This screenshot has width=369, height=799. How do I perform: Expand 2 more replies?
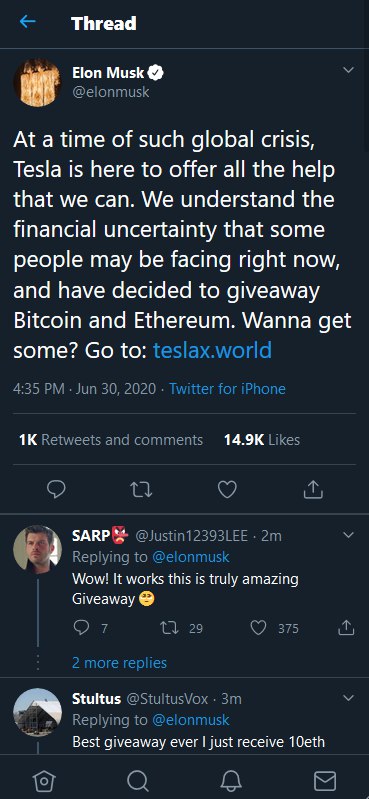(x=119, y=662)
